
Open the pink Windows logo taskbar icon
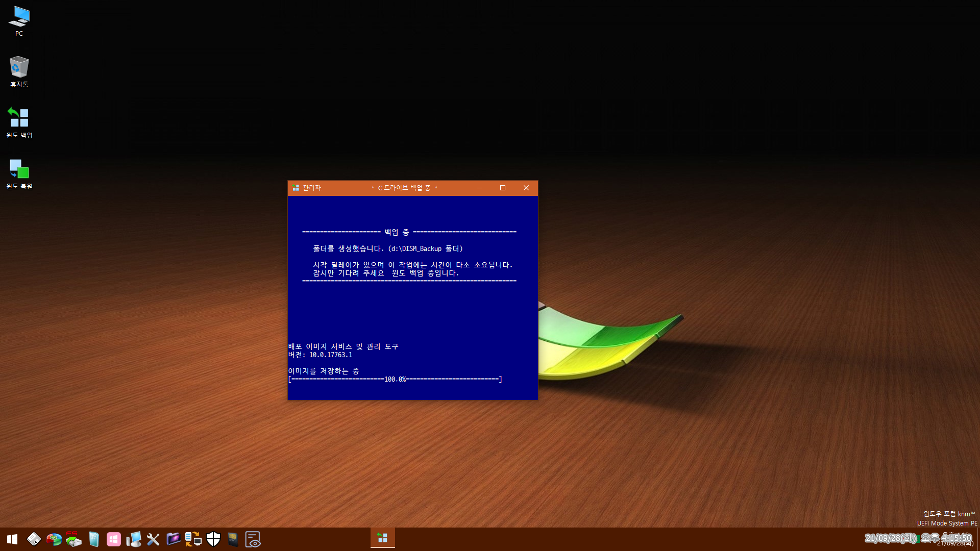113,539
